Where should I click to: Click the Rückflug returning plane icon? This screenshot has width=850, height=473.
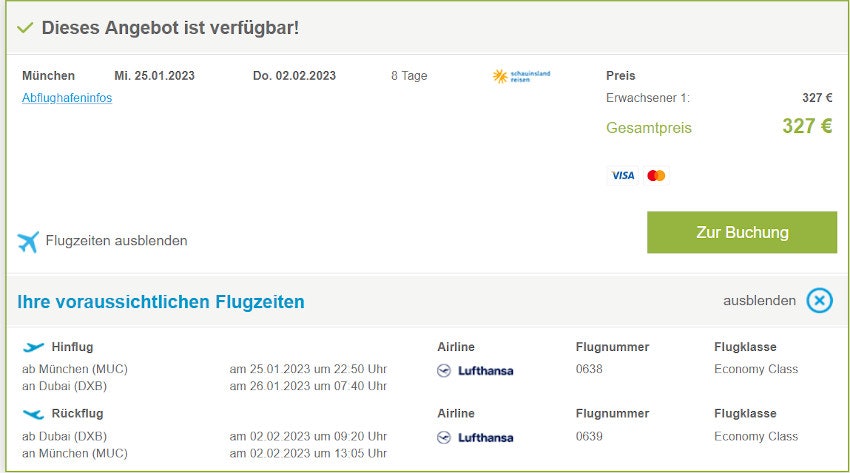pos(33,414)
